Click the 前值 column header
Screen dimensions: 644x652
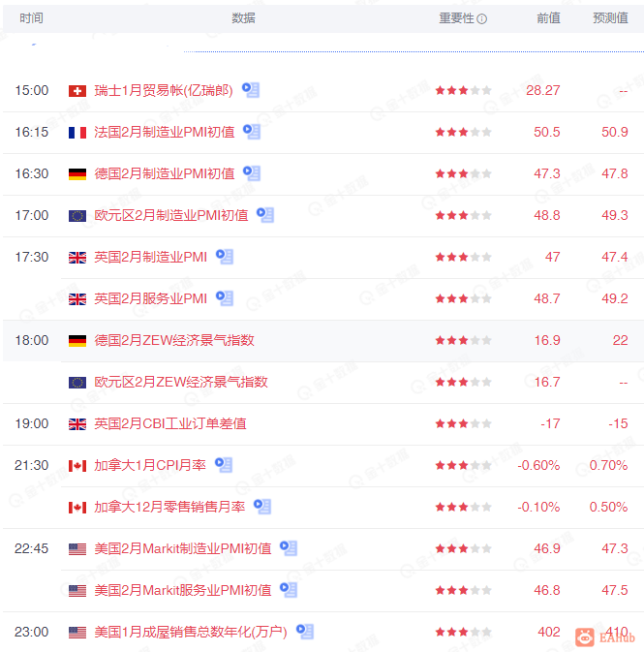(548, 17)
